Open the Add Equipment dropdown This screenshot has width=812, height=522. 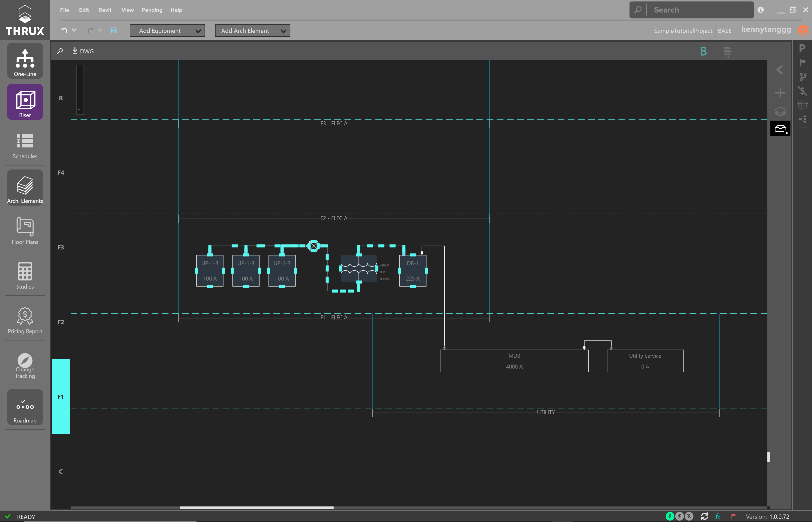(x=167, y=31)
